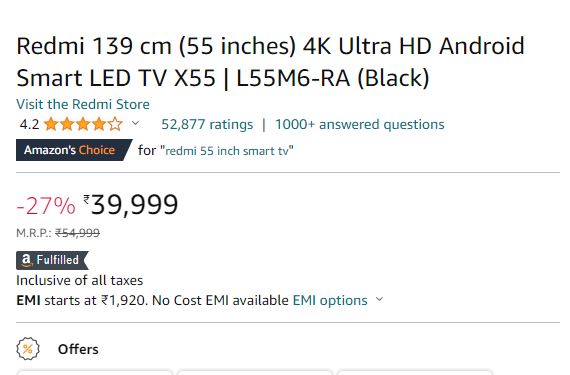Expand the rating breakdown chevron beside stars

tap(135, 123)
